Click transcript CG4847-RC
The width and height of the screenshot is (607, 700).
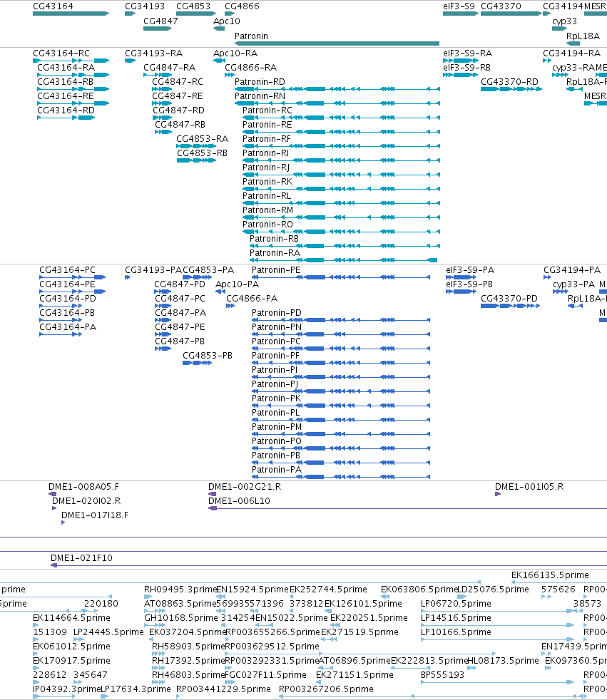(162, 89)
